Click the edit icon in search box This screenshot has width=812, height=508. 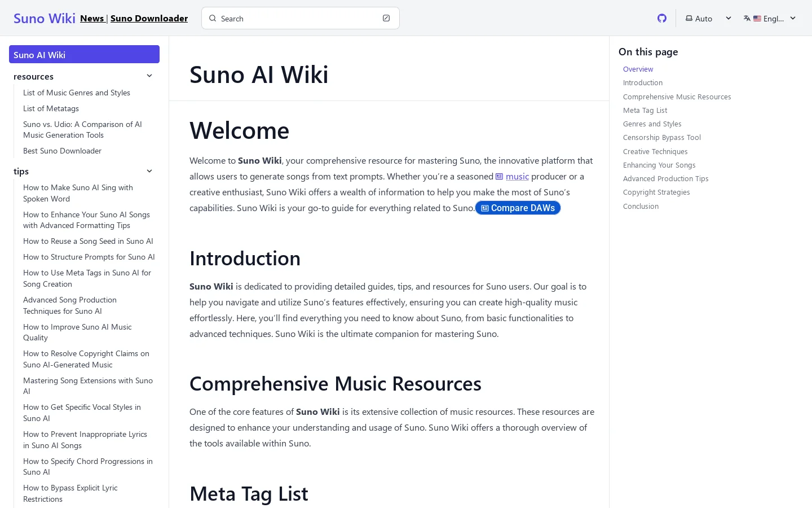(386, 18)
